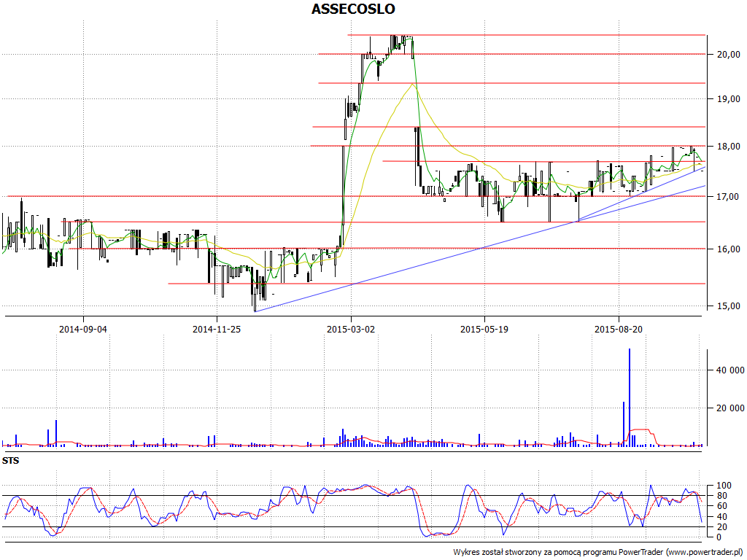Select the 2015-08-20 date label
This screenshot has height=560, width=747.
click(x=619, y=329)
